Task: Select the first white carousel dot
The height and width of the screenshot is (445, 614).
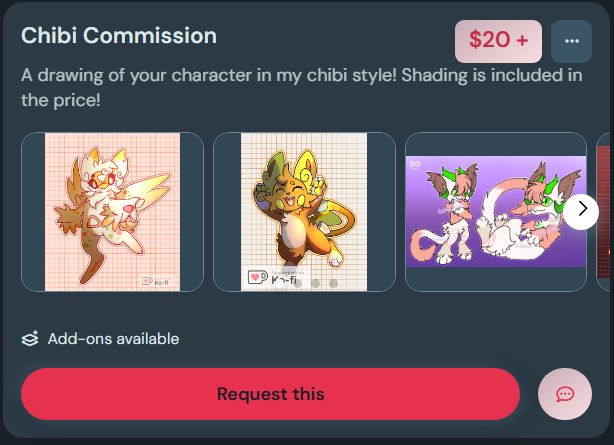Action: [280, 283]
